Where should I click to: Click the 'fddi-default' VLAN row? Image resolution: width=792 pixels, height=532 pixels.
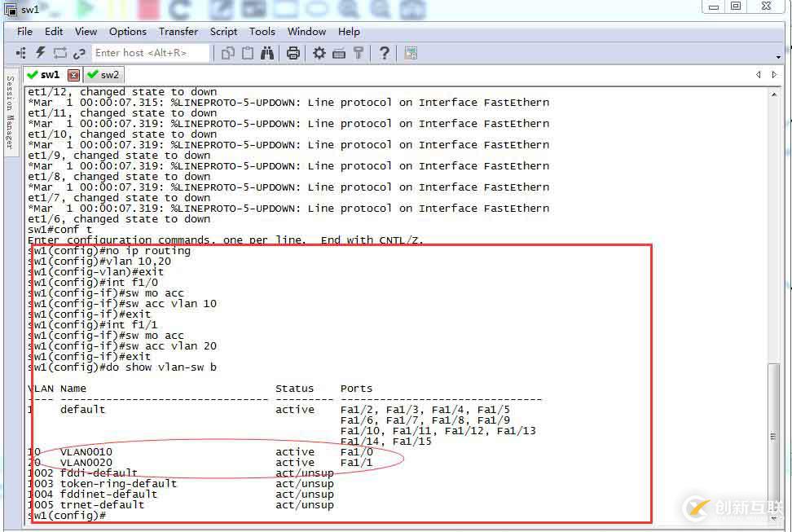coord(181,473)
